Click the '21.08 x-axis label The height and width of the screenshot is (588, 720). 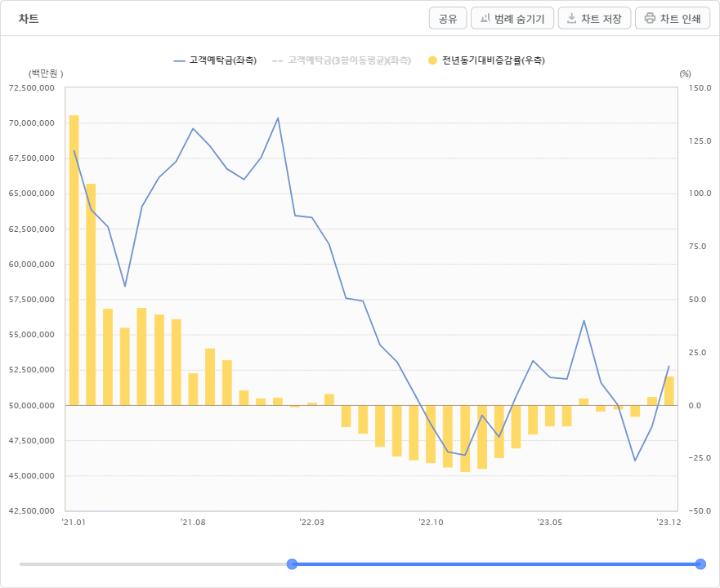tap(193, 523)
